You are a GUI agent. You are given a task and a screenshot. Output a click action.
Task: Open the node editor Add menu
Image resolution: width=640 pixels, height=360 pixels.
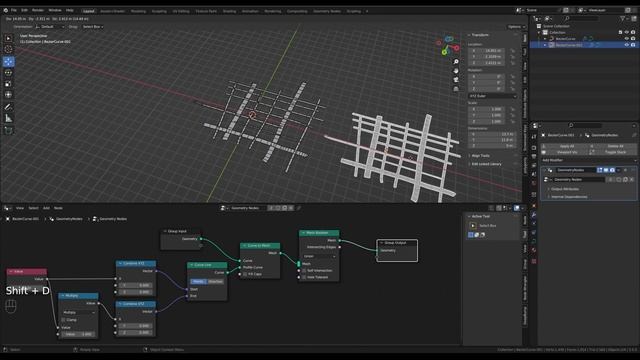[x=46, y=208]
